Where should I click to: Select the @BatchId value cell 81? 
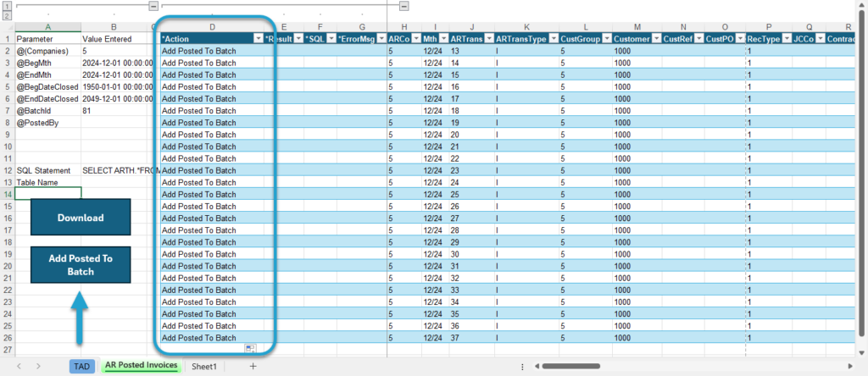(116, 111)
